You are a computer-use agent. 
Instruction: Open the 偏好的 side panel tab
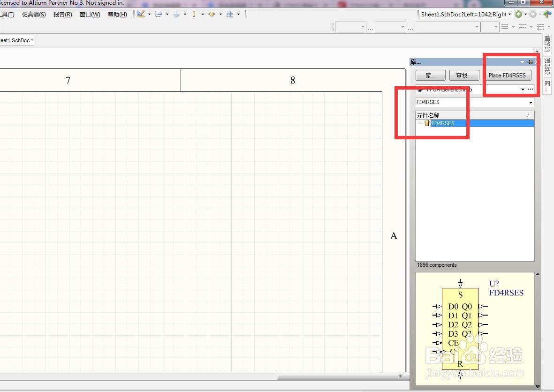pyautogui.click(x=547, y=44)
